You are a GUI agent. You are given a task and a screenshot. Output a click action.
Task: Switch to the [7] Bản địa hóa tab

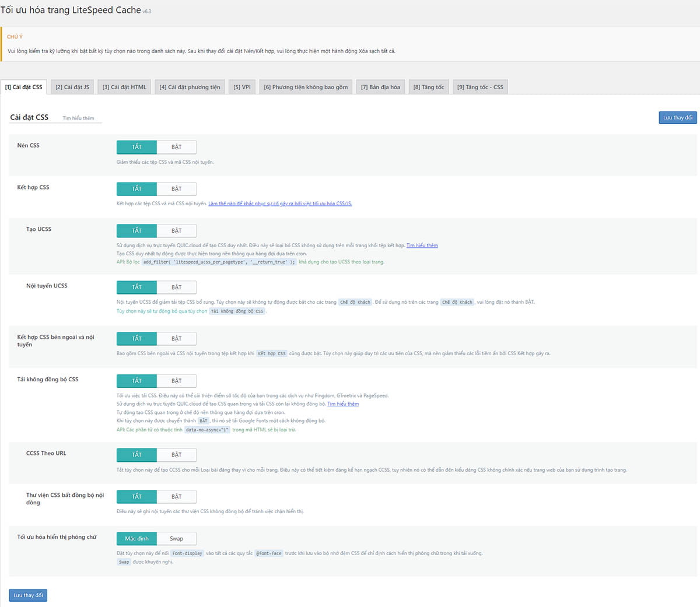380,87
